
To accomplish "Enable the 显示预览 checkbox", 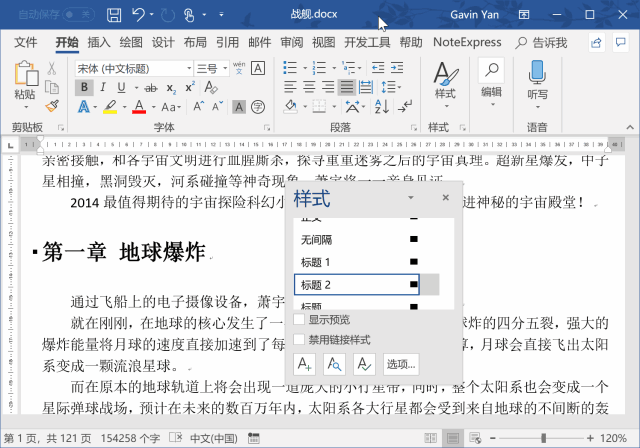I will tap(300, 320).
